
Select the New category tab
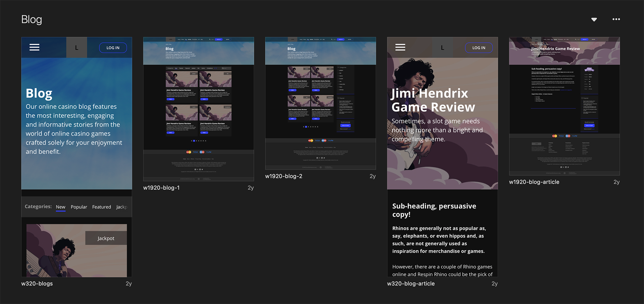(x=61, y=207)
